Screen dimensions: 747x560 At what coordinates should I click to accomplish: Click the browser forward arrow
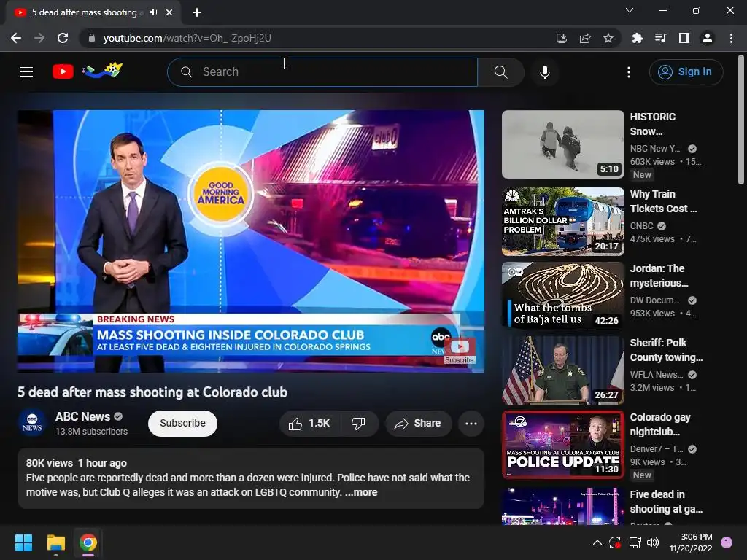pos(39,38)
